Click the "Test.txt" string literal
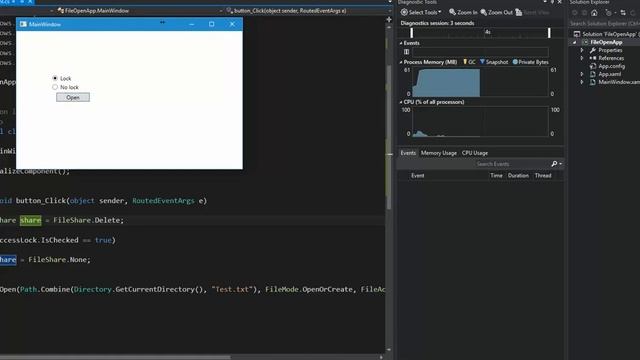 [x=232, y=289]
